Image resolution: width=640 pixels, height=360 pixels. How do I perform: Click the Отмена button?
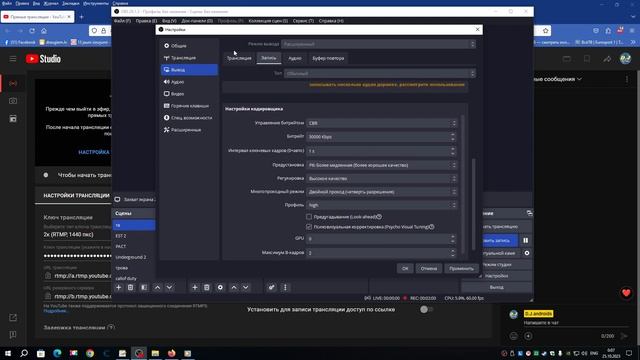[x=429, y=269]
